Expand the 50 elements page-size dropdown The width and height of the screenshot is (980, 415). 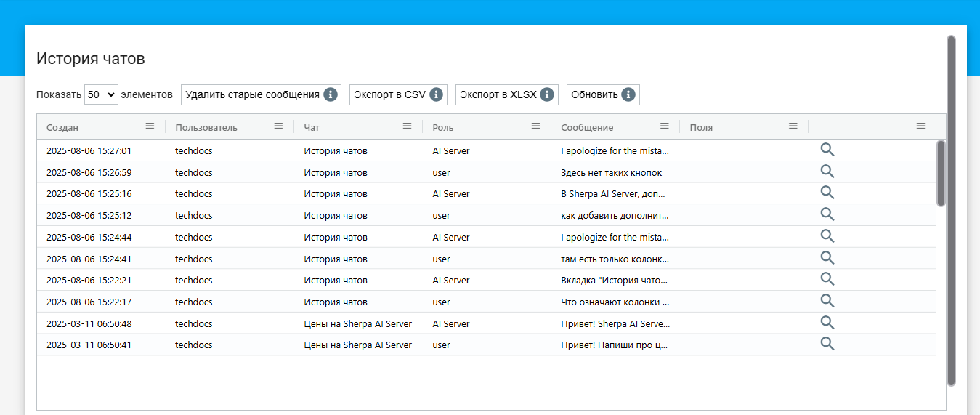pos(101,94)
